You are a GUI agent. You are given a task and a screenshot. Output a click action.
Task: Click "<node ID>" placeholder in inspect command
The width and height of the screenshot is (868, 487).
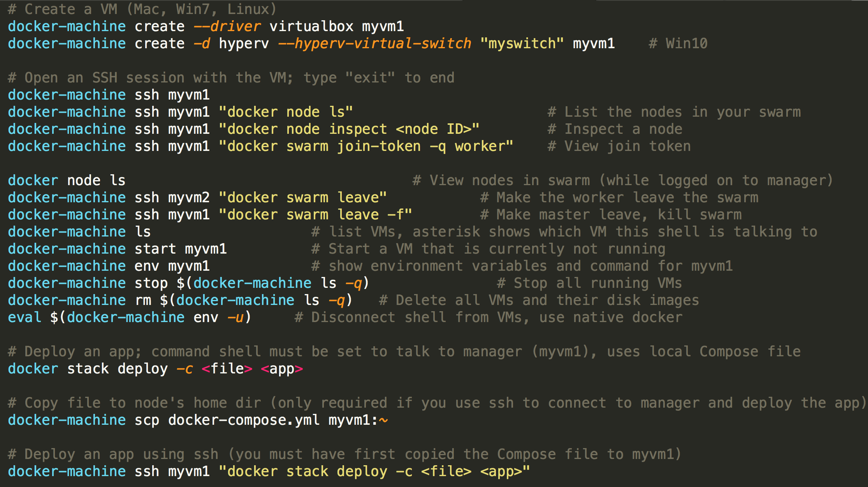pyautogui.click(x=433, y=129)
